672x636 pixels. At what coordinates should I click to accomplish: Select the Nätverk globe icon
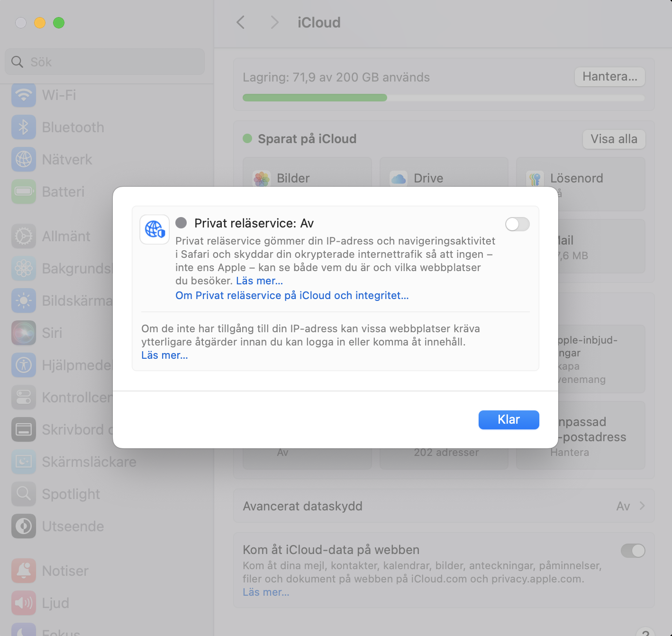[24, 159]
